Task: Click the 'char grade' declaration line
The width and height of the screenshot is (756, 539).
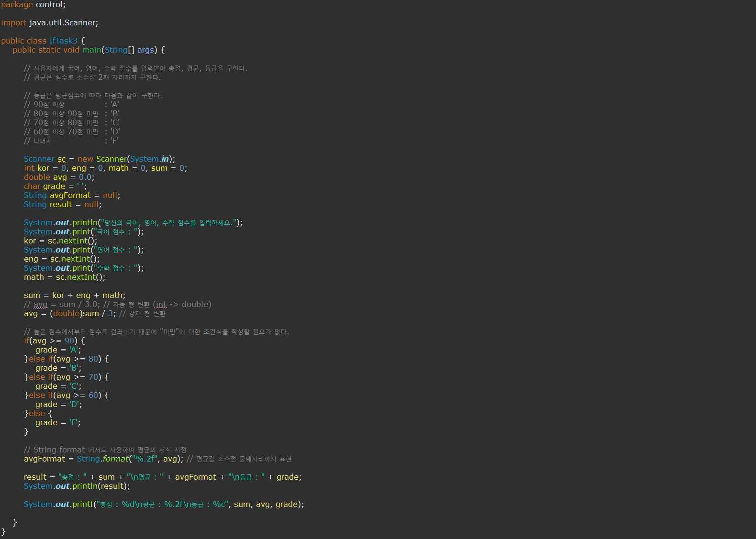Action: (56, 187)
